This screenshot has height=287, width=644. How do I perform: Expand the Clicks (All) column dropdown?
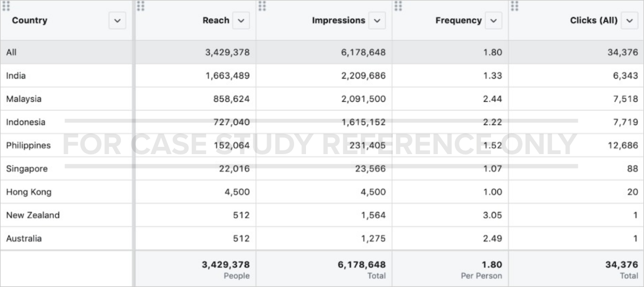pyautogui.click(x=630, y=21)
